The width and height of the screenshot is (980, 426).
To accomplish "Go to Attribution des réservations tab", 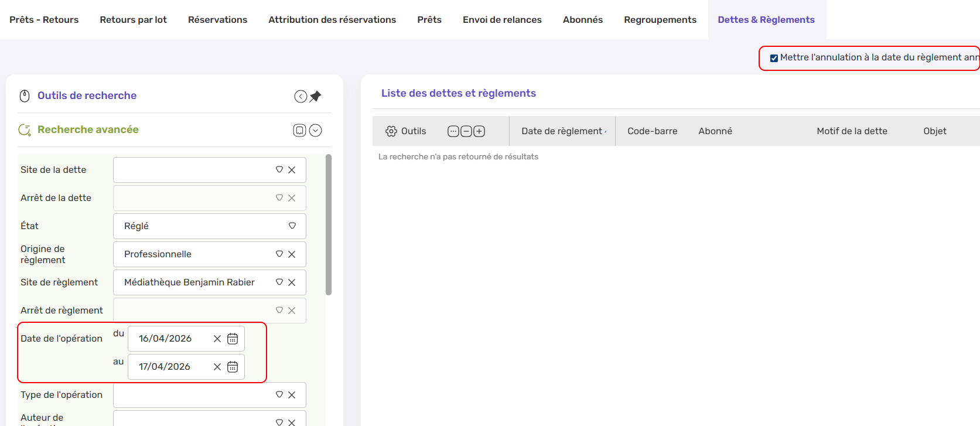I will 332,20.
